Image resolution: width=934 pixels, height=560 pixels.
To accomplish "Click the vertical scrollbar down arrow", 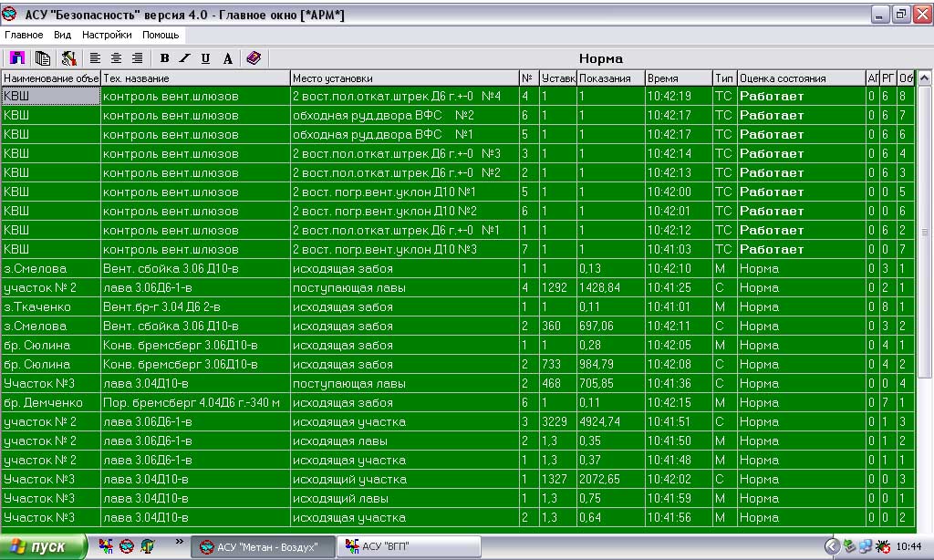I will coord(926,525).
